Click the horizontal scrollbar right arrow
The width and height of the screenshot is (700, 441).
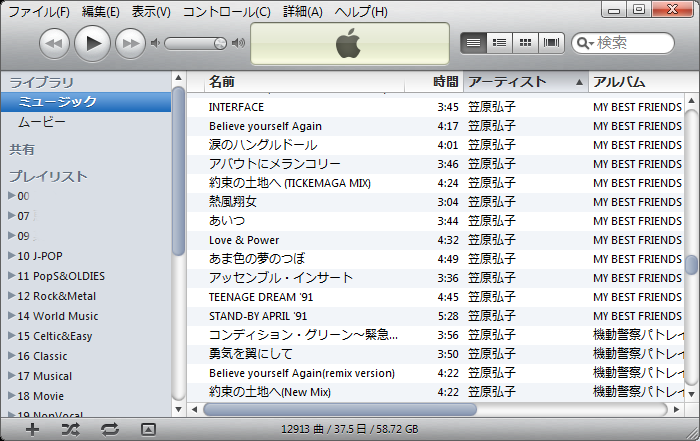coord(676,409)
